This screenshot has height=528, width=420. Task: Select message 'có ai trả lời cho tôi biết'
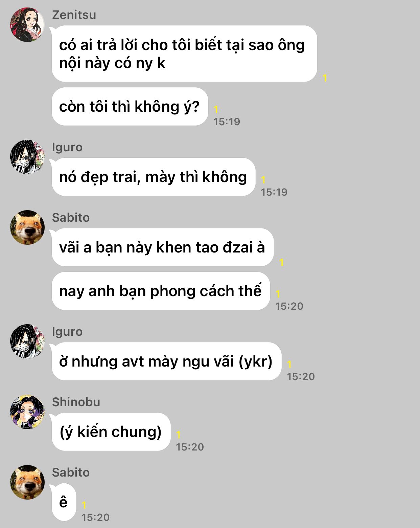(184, 54)
